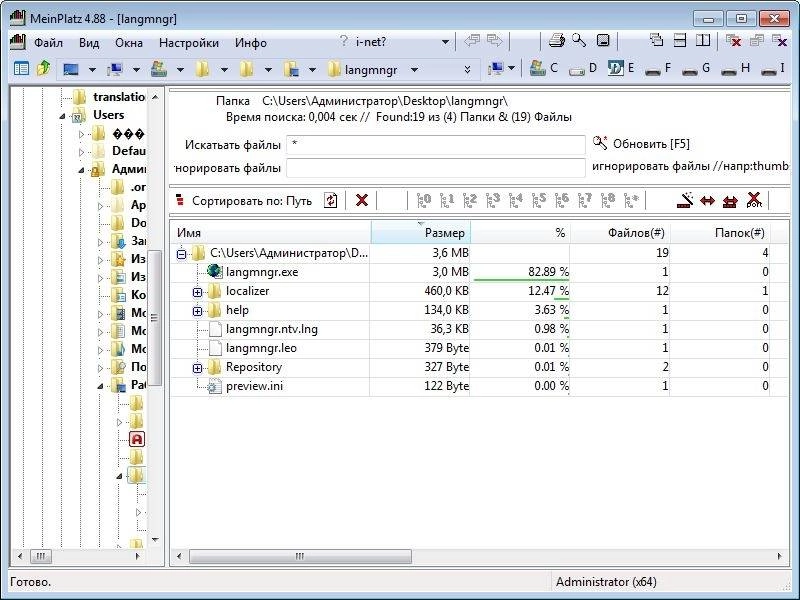This screenshot has height=600, width=800.
Task: Click the 460,0 KB size cell
Action: click(420, 291)
